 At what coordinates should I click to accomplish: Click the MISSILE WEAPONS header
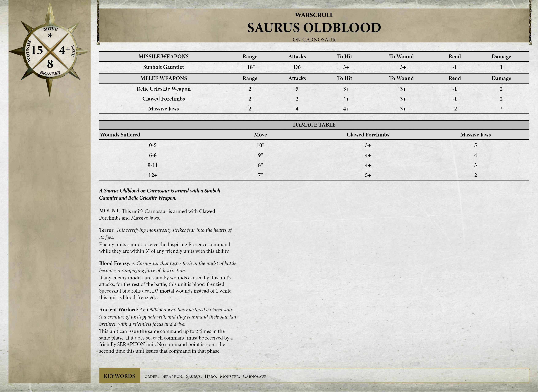point(163,56)
